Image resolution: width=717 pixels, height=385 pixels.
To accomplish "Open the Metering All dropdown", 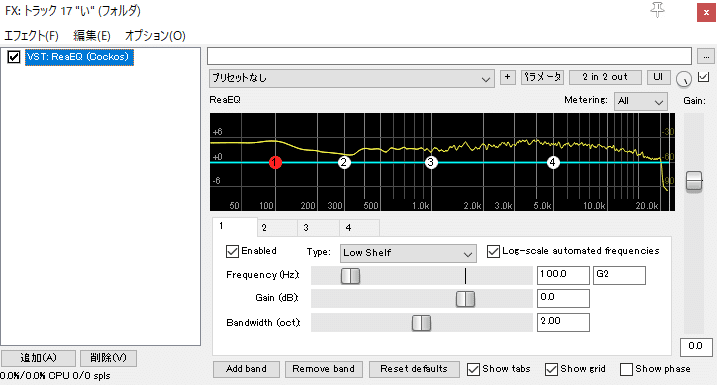I will coord(641,102).
